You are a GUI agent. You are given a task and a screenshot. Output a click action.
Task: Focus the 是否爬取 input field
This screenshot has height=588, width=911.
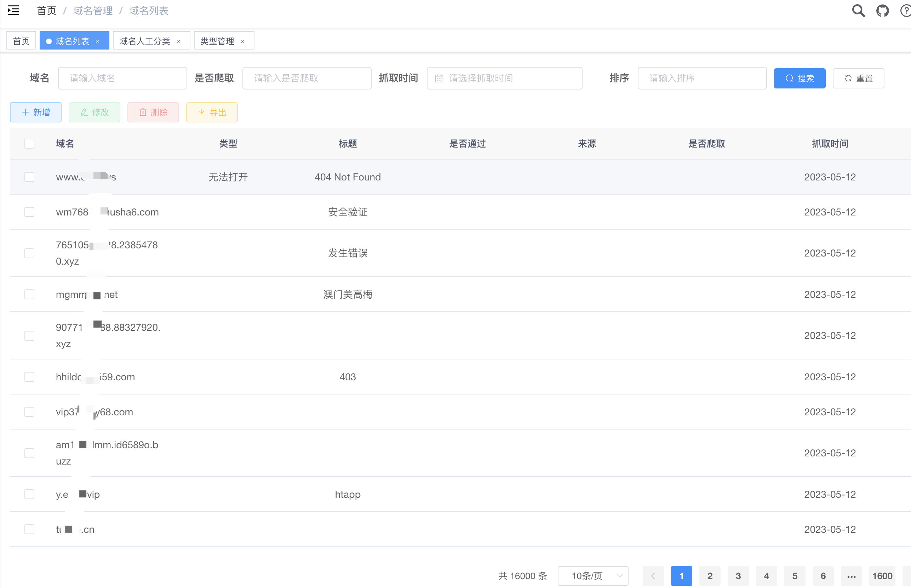[307, 78]
